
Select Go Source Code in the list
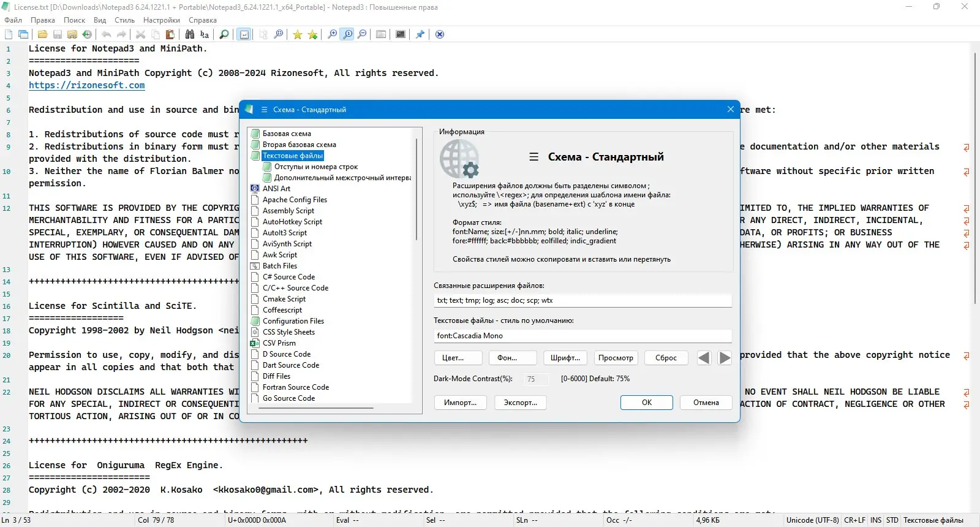[288, 398]
